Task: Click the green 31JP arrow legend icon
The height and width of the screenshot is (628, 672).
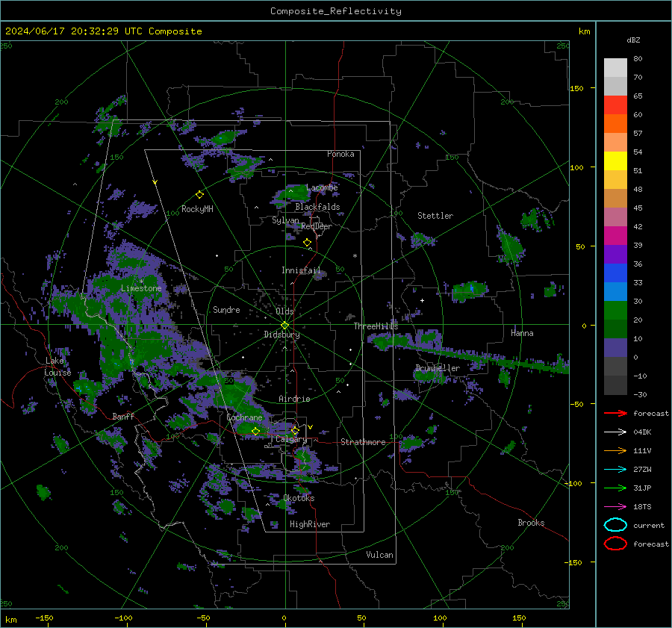Action: tap(615, 488)
